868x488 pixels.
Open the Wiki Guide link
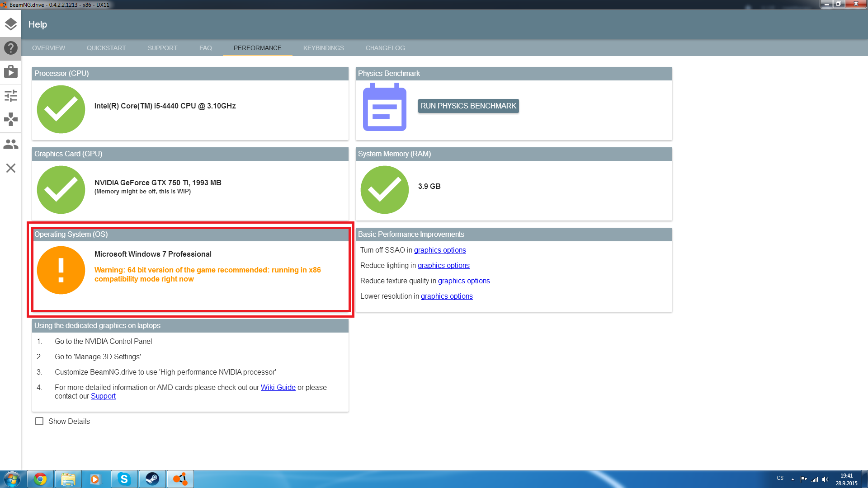click(278, 387)
